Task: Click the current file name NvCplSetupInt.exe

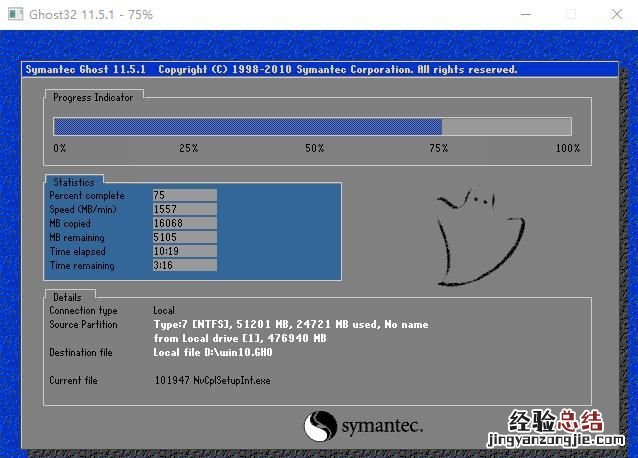Action: coord(234,381)
